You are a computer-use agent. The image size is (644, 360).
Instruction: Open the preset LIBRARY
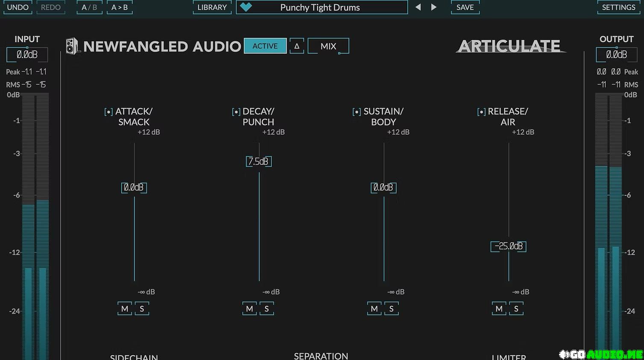pyautogui.click(x=212, y=7)
